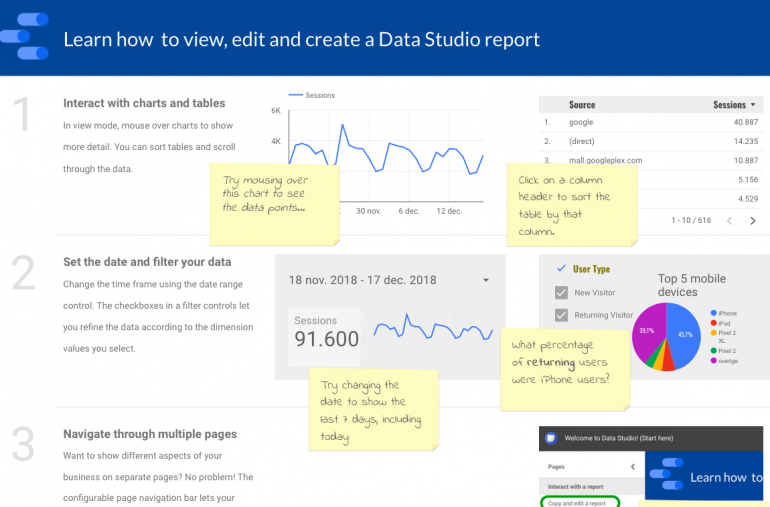770x507 pixels.
Task: Click Navigate through multiple pages heading
Action: (x=150, y=434)
